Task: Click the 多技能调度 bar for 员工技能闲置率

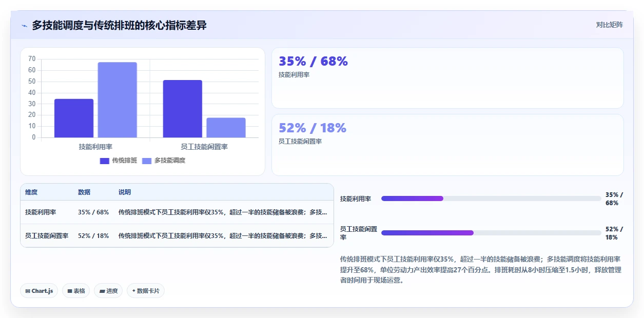Action: 226,128
